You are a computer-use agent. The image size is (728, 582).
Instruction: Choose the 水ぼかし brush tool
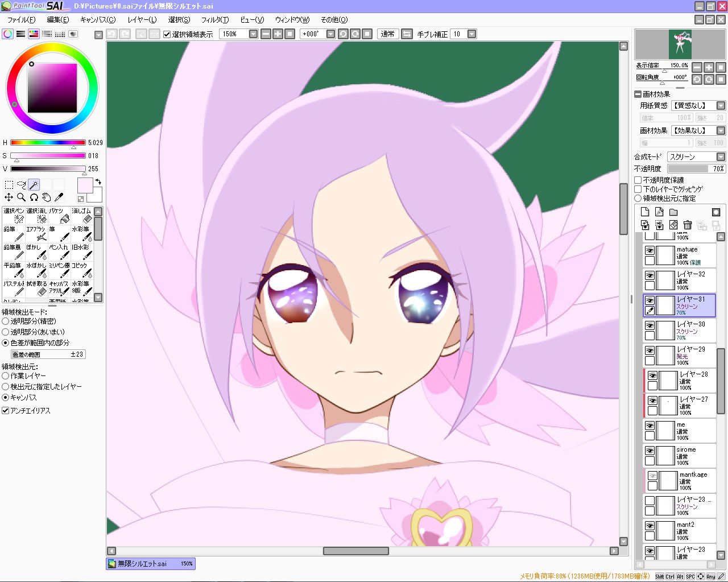pos(36,270)
